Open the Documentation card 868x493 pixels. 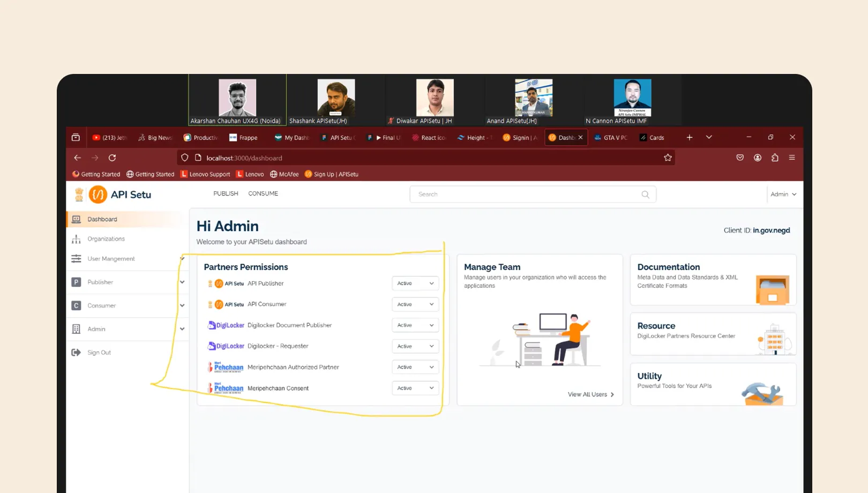713,280
